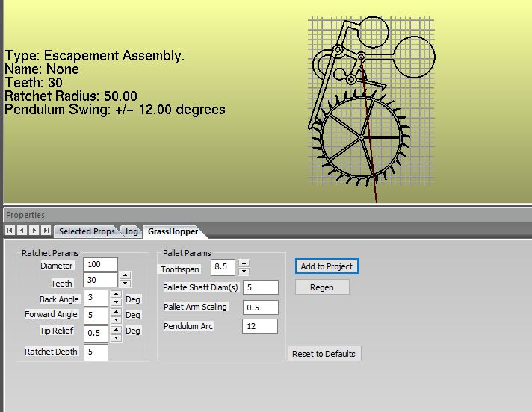Increase Back Angle using up spinner
The image size is (532, 412).
(x=115, y=294)
